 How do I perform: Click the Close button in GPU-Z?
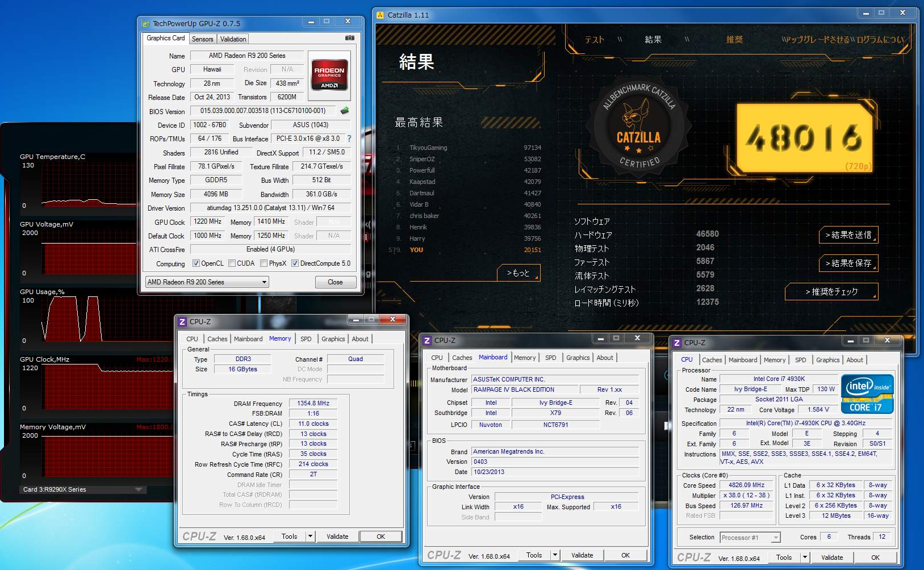click(x=335, y=282)
